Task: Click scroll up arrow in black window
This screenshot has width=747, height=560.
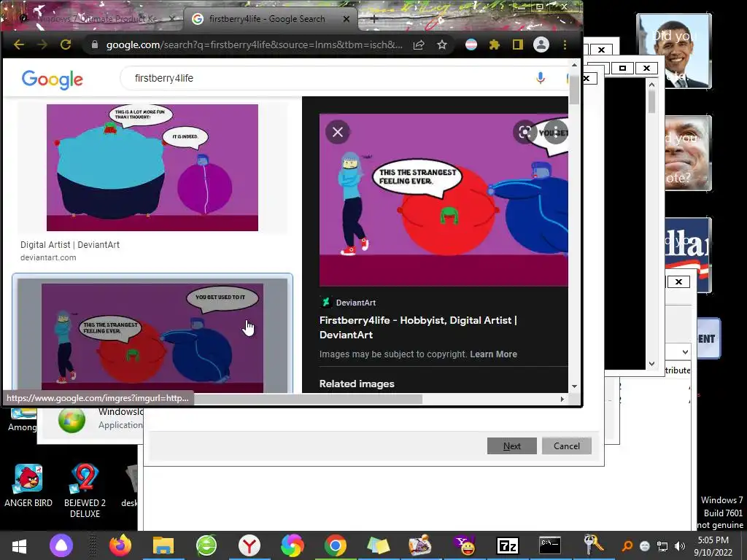Action: pos(651,85)
